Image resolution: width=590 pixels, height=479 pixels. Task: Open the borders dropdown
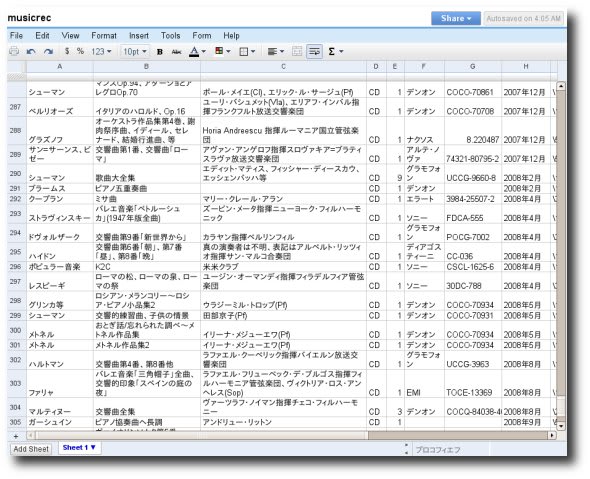click(x=247, y=52)
